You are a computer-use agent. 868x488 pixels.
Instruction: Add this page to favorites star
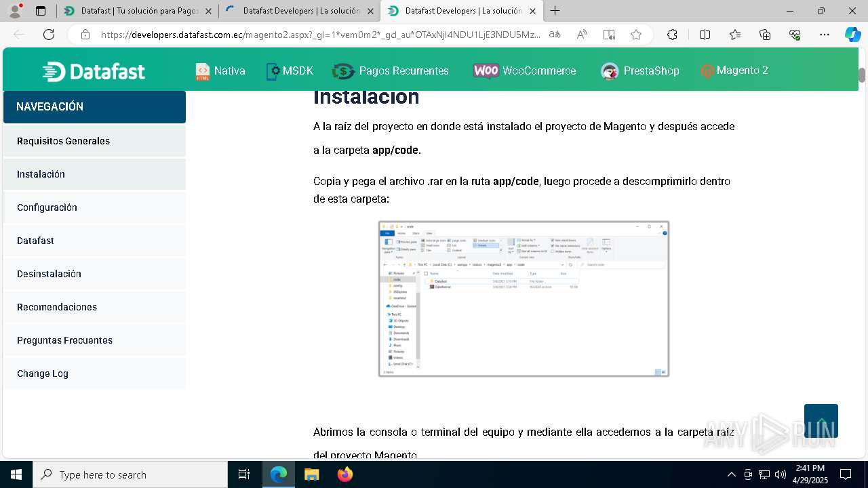tap(636, 35)
